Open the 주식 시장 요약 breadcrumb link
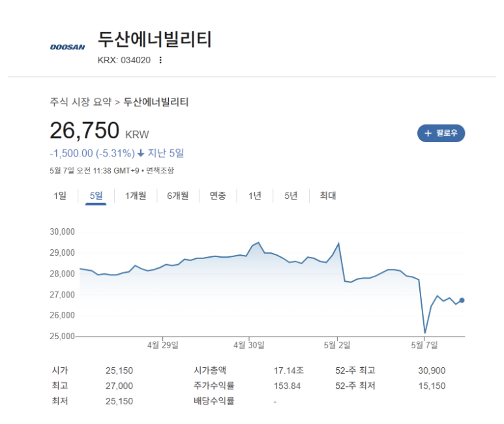The image size is (504, 424). tap(81, 102)
